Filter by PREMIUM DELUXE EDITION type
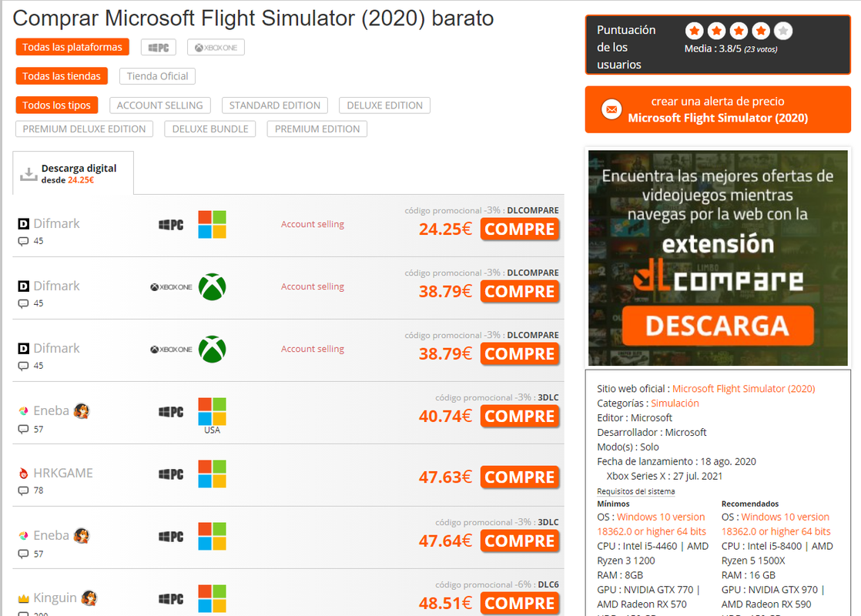 click(84, 129)
